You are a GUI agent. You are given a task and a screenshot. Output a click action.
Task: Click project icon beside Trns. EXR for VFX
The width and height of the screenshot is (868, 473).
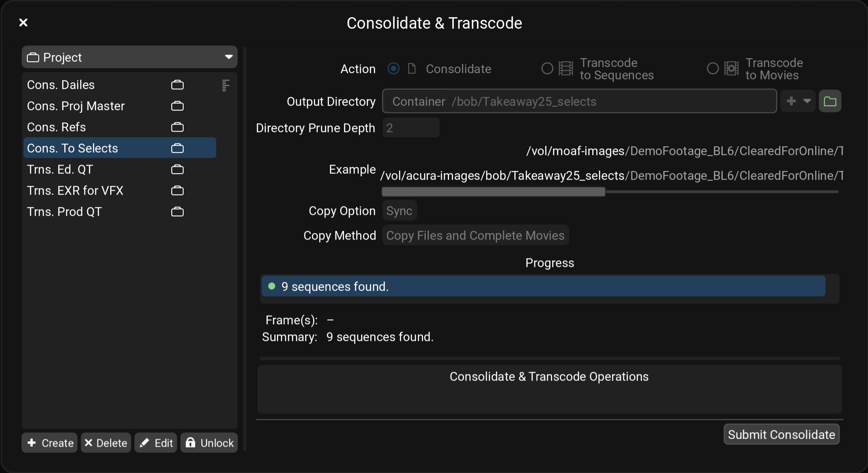(177, 191)
